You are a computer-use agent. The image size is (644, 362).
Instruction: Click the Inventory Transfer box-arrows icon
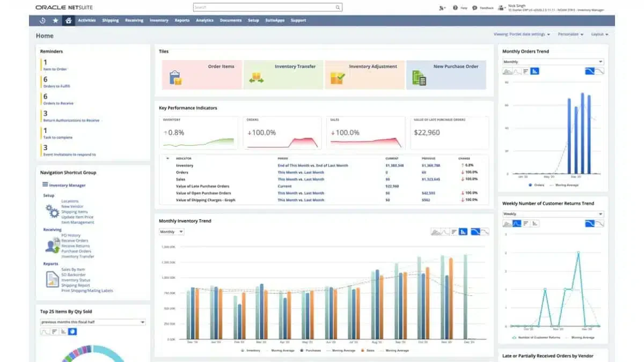pos(257,78)
